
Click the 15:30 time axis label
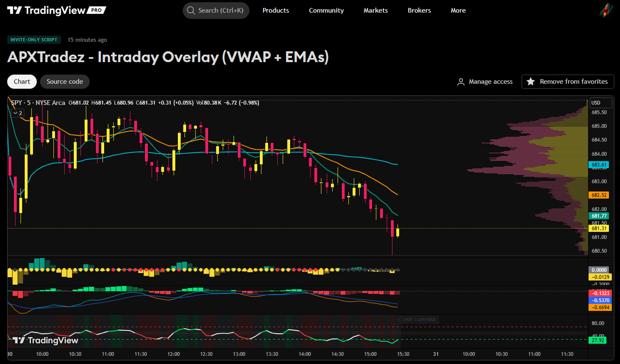click(403, 354)
